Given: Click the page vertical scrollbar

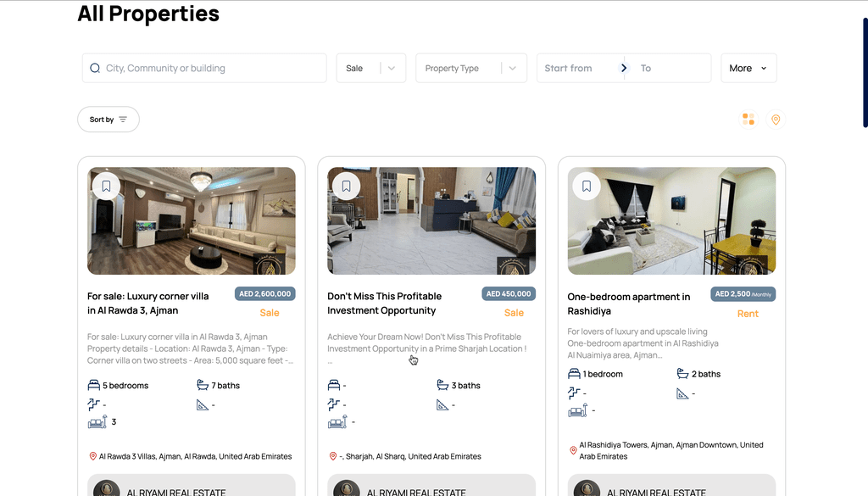Looking at the screenshot, I should [865, 73].
